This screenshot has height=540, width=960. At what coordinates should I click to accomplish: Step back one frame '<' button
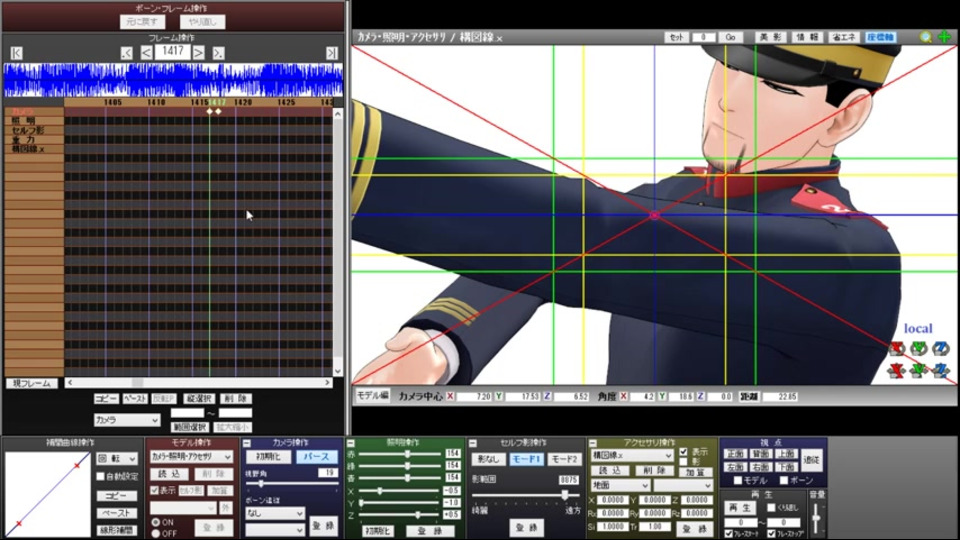click(146, 53)
